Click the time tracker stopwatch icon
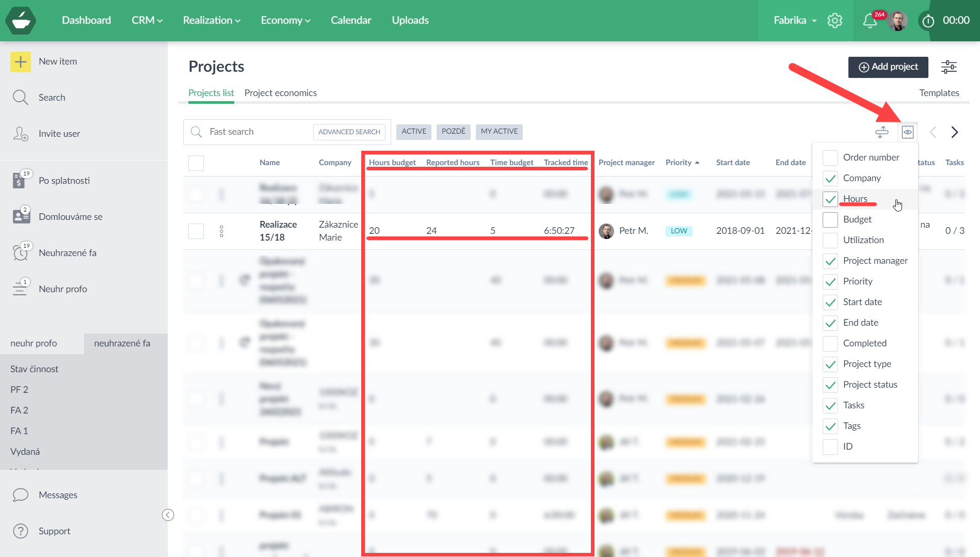Image resolution: width=980 pixels, height=557 pixels. pyautogui.click(x=928, y=21)
